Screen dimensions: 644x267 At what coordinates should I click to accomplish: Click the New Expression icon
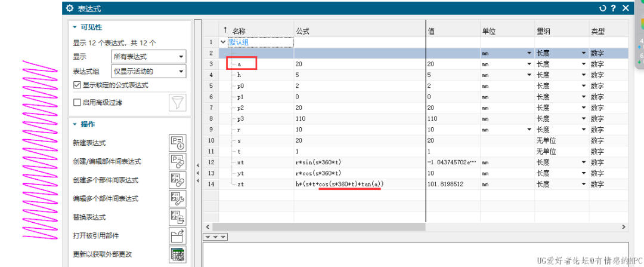[178, 143]
